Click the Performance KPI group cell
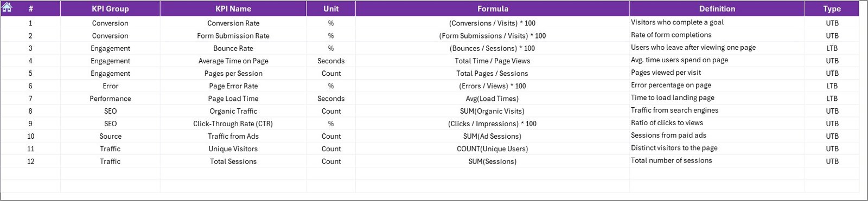The height and width of the screenshot is (201, 868). (110, 99)
